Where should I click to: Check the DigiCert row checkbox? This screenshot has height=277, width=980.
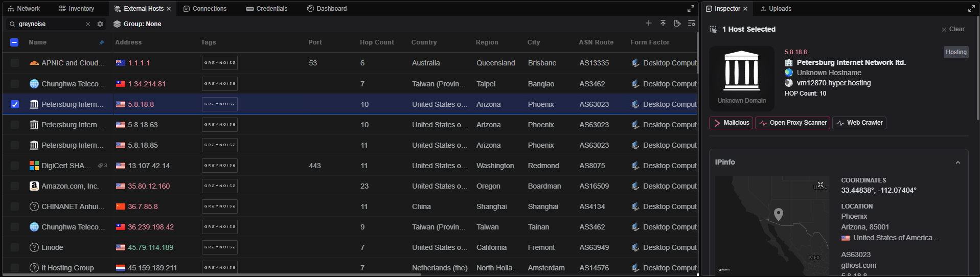15,166
